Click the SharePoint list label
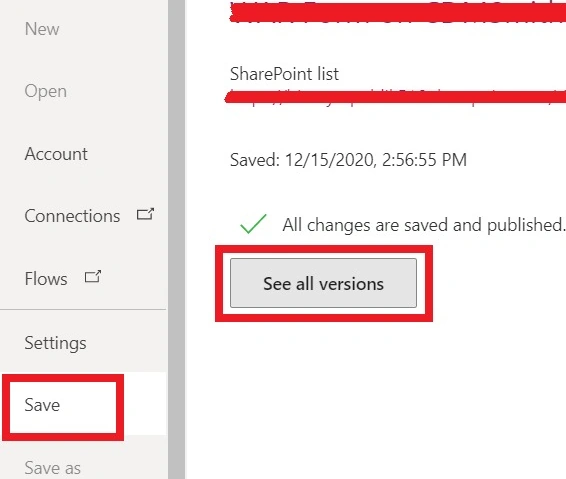 [x=284, y=74]
